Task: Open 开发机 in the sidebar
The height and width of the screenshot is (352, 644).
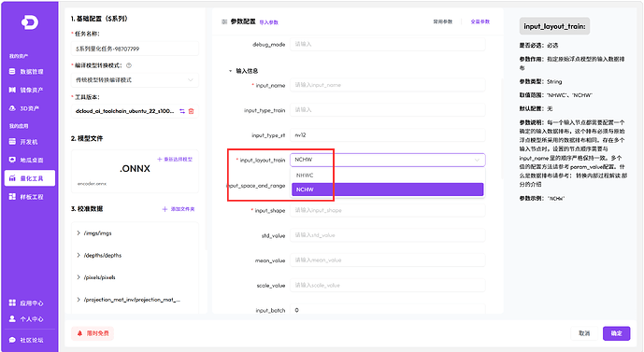Action: [x=30, y=142]
